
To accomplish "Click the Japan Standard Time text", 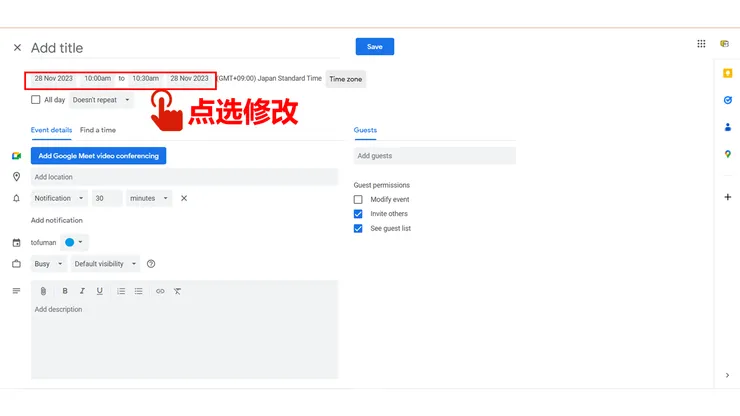I will tap(289, 78).
